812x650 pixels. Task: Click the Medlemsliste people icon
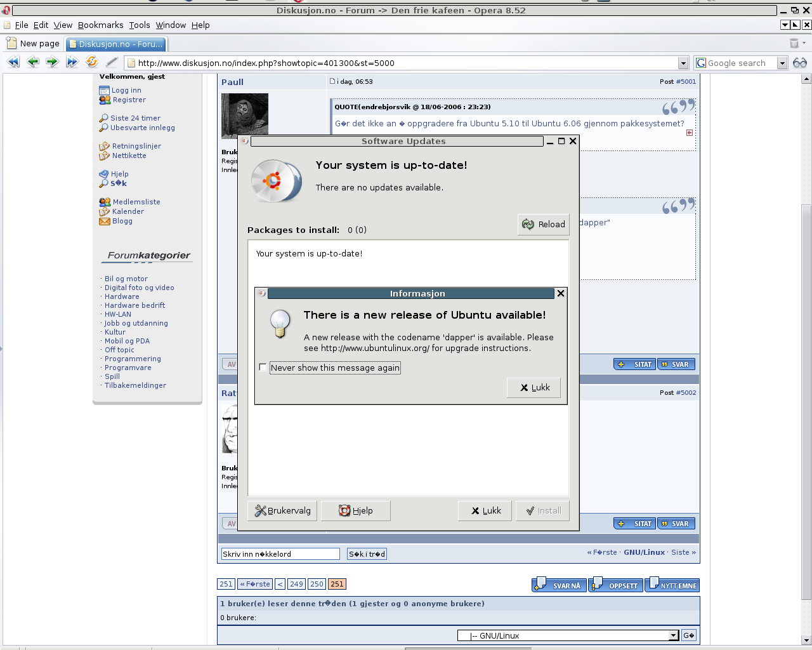pos(105,202)
